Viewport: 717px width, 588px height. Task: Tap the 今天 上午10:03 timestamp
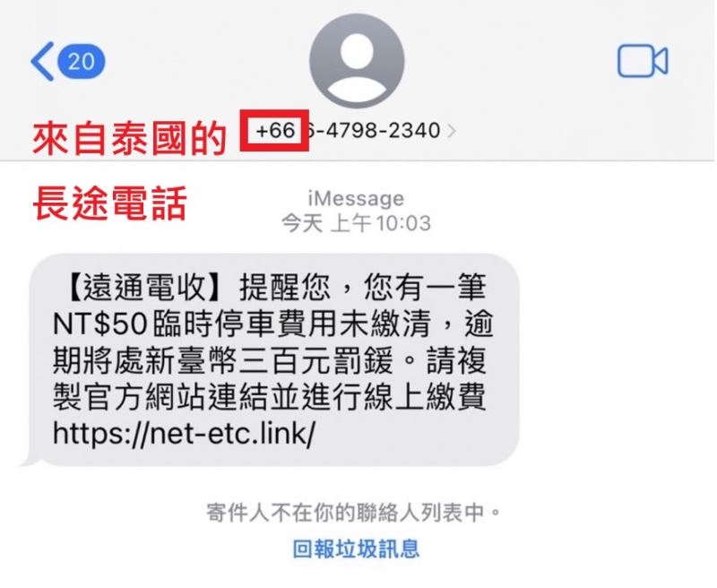click(356, 223)
